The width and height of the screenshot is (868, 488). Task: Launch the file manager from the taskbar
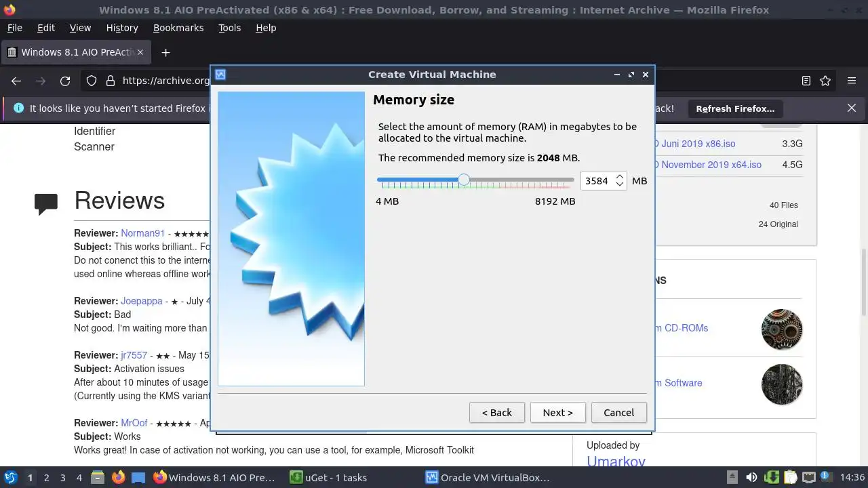pyautogui.click(x=98, y=477)
